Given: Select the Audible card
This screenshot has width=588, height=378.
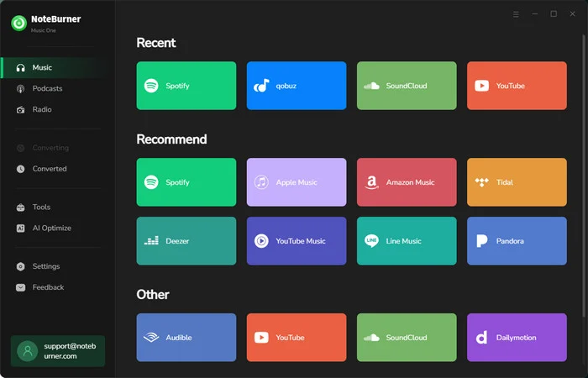Looking at the screenshot, I should [186, 338].
